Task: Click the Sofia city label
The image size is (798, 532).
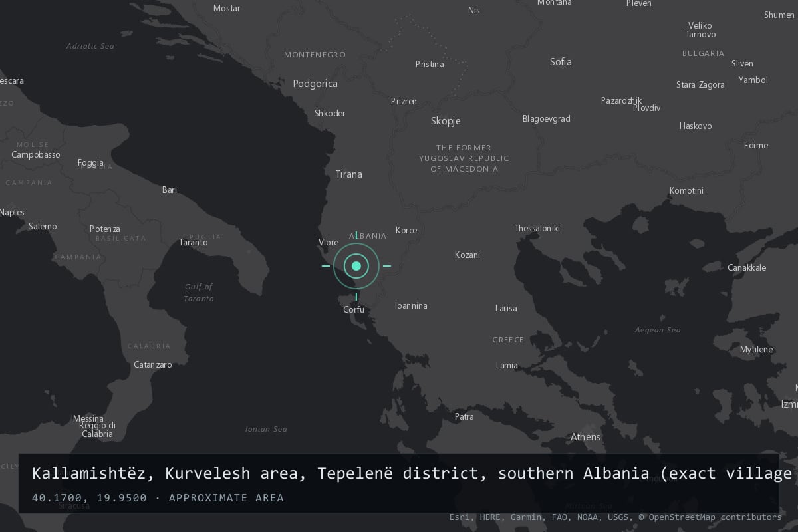Action: tap(561, 62)
